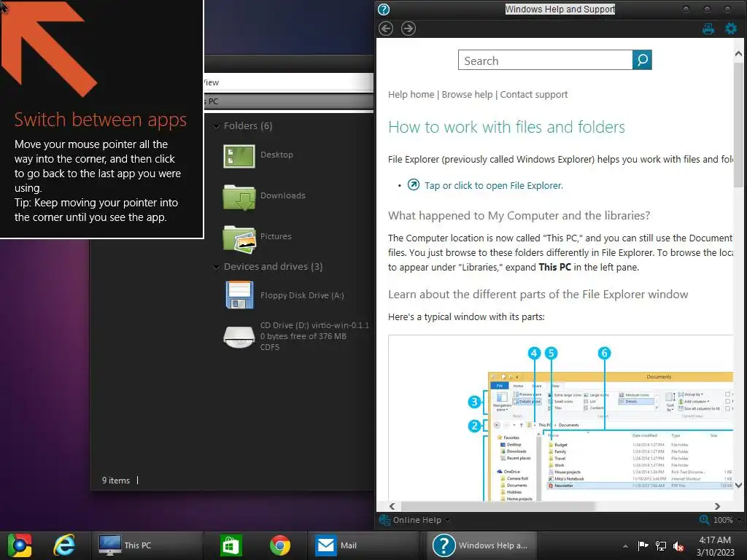
Task: Open the Browse help link
Action: [x=467, y=94]
